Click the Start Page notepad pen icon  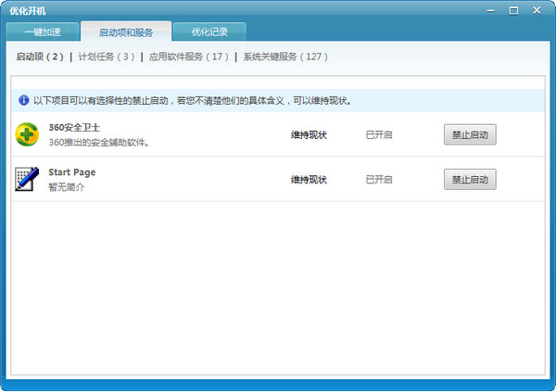click(x=27, y=179)
